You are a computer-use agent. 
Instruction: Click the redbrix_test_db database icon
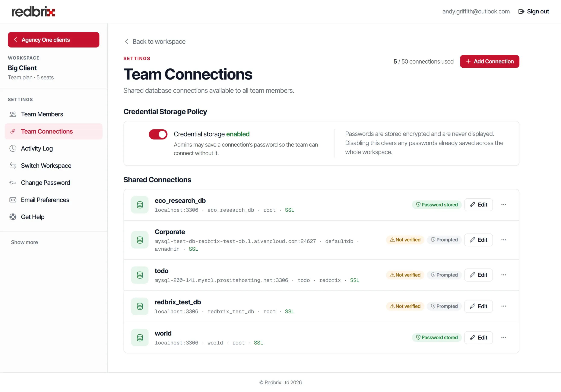coord(140,306)
